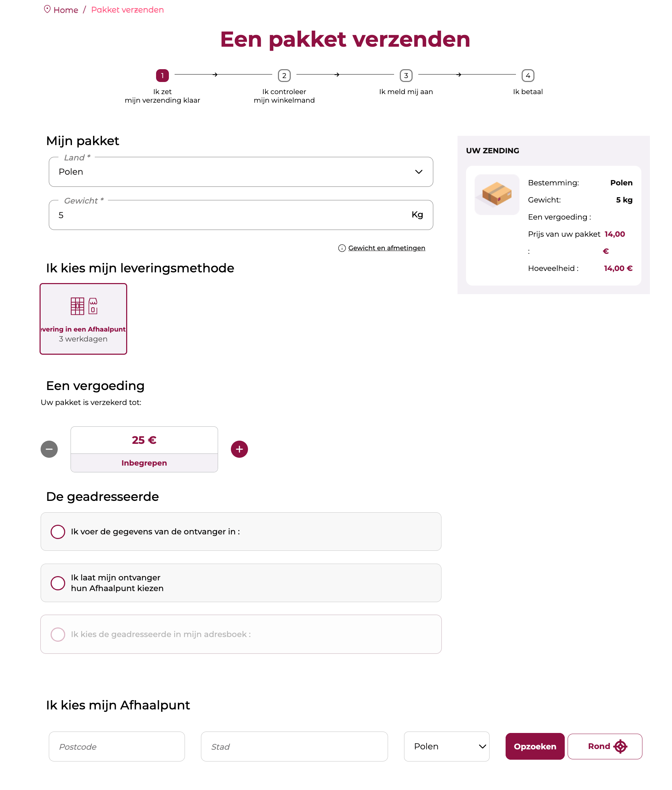Click the info icon beside Gewicht en afmetingen

tap(342, 248)
